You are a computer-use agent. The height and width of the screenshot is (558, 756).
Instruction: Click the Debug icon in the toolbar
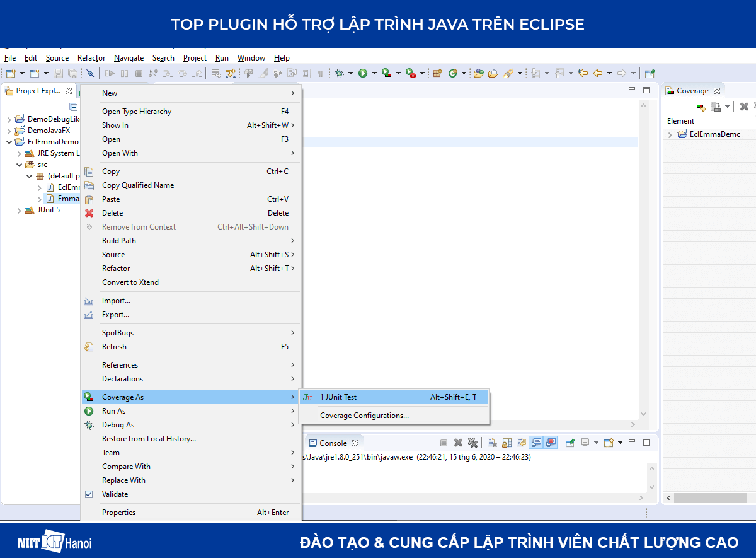[x=340, y=74]
